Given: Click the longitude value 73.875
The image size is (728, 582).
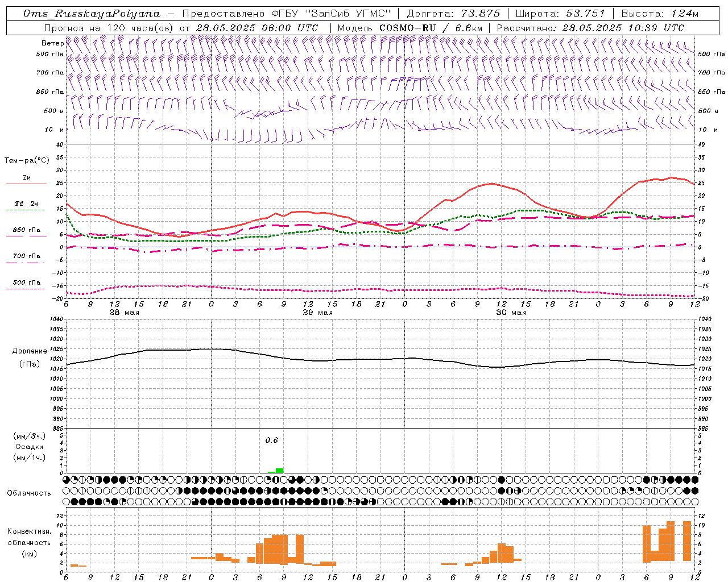Looking at the screenshot, I should click(x=481, y=14).
